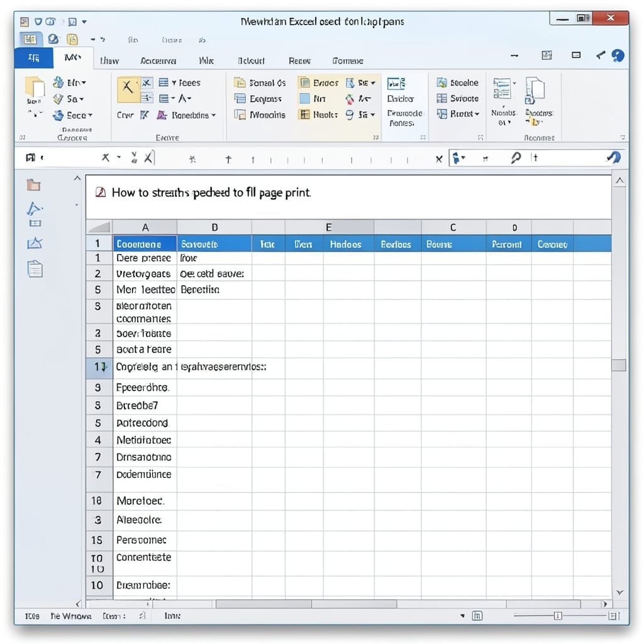Screen dimensions: 644x644
Task: Click the vertical scrollbar thumb
Action: click(x=619, y=365)
